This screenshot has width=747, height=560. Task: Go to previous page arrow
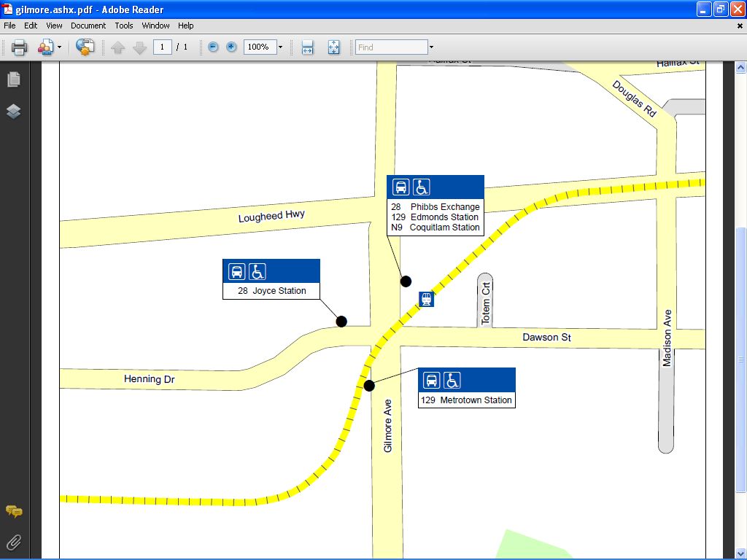coord(117,47)
